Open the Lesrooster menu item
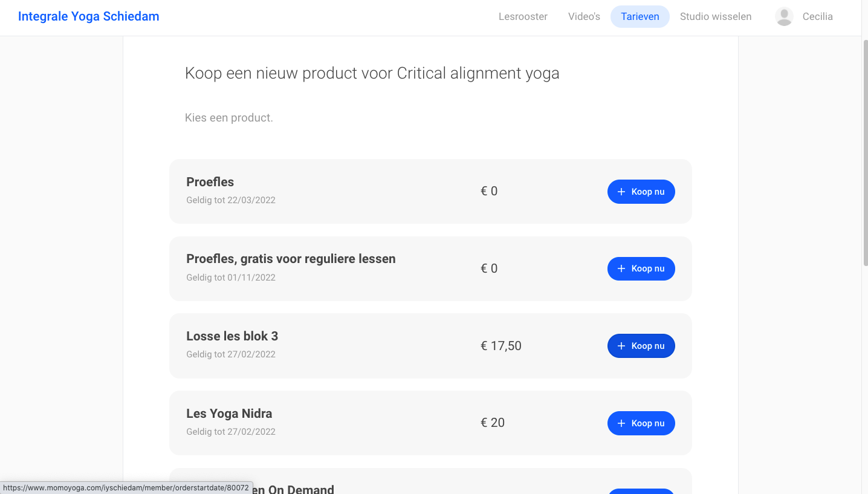Screen dimensions: 868x494 point(523,17)
